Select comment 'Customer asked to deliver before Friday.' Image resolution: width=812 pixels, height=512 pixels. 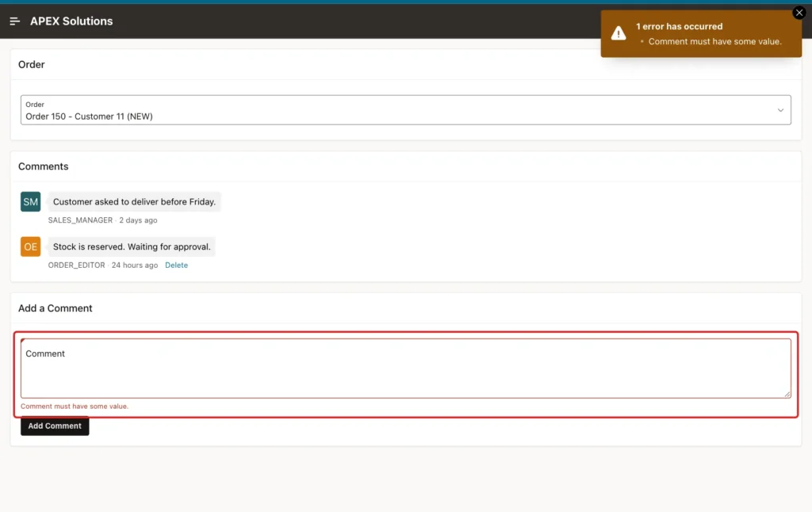click(x=134, y=202)
